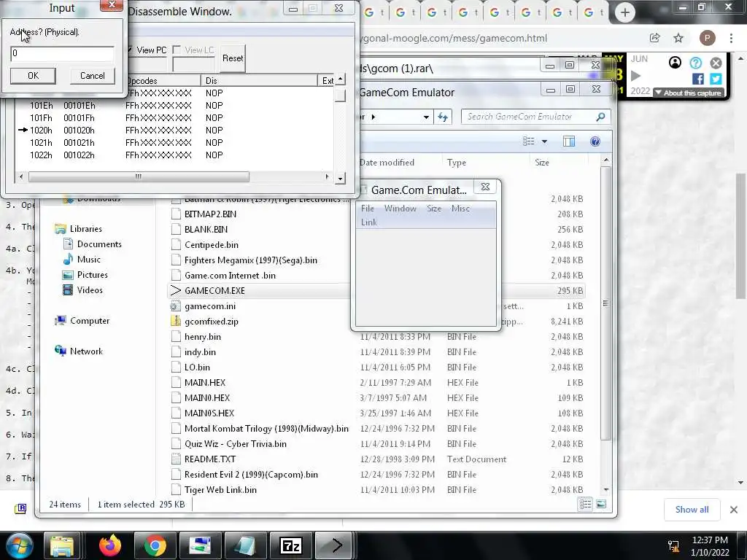This screenshot has height=560, width=747.
Task: Open Videos library in navigation pane
Action: coord(90,290)
